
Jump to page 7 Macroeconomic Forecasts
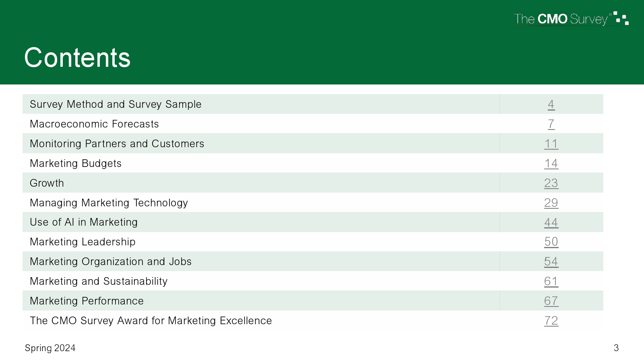coord(551,124)
